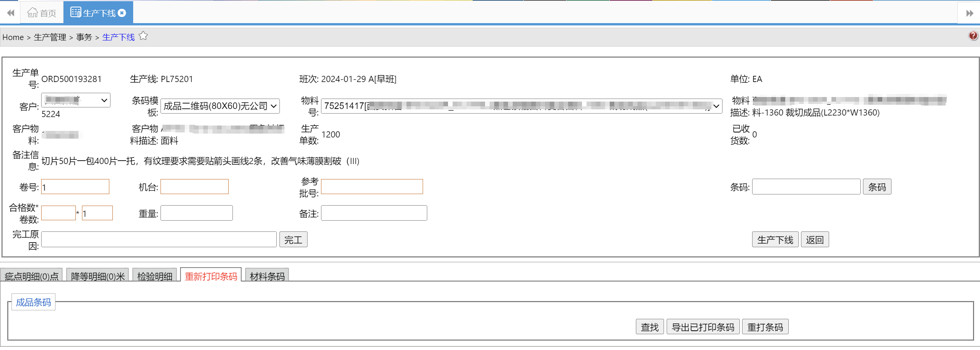The width and height of the screenshot is (980, 350).
Task: Click 备注信息 text about 切片50片一包
Action: click(200, 161)
